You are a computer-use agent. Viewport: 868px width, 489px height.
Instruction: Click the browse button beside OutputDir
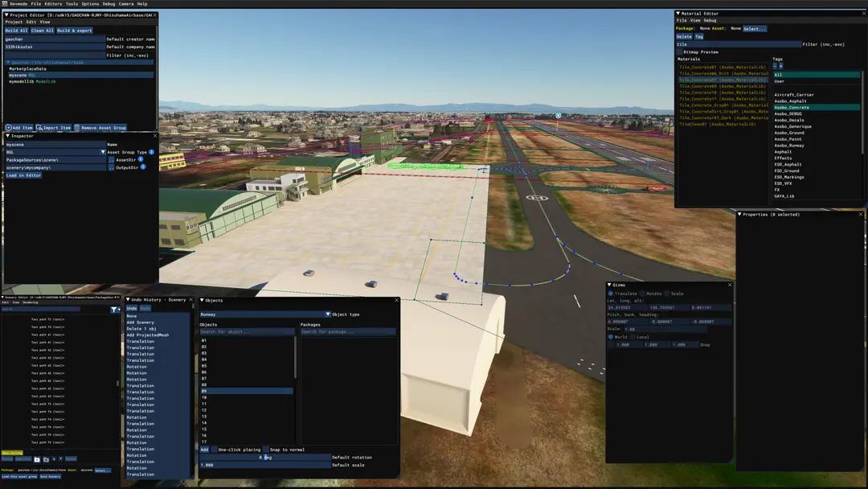pyautogui.click(x=111, y=167)
